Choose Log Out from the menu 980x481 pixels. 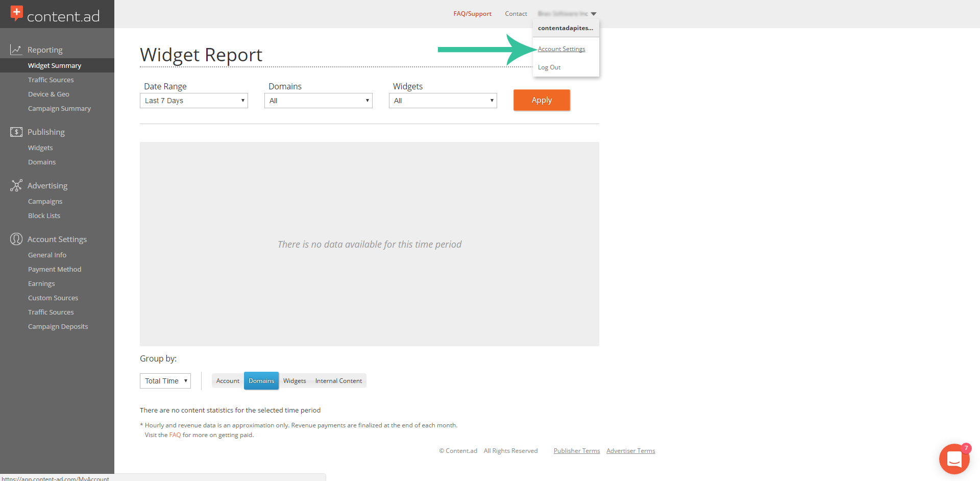point(549,67)
